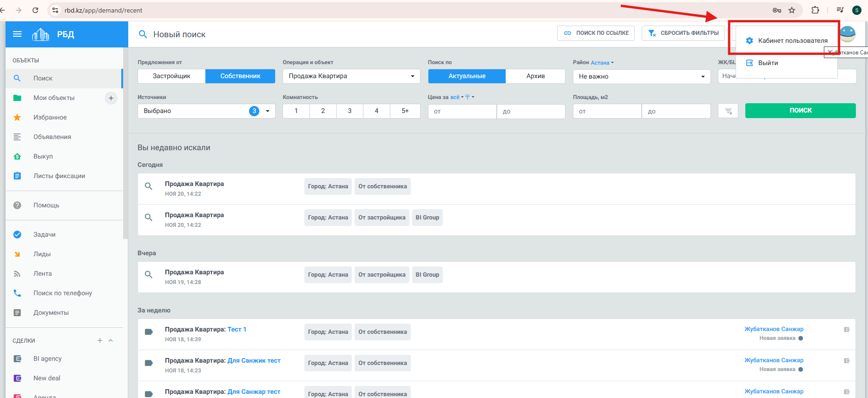Switch the offers filter to Застройщик

click(x=171, y=76)
